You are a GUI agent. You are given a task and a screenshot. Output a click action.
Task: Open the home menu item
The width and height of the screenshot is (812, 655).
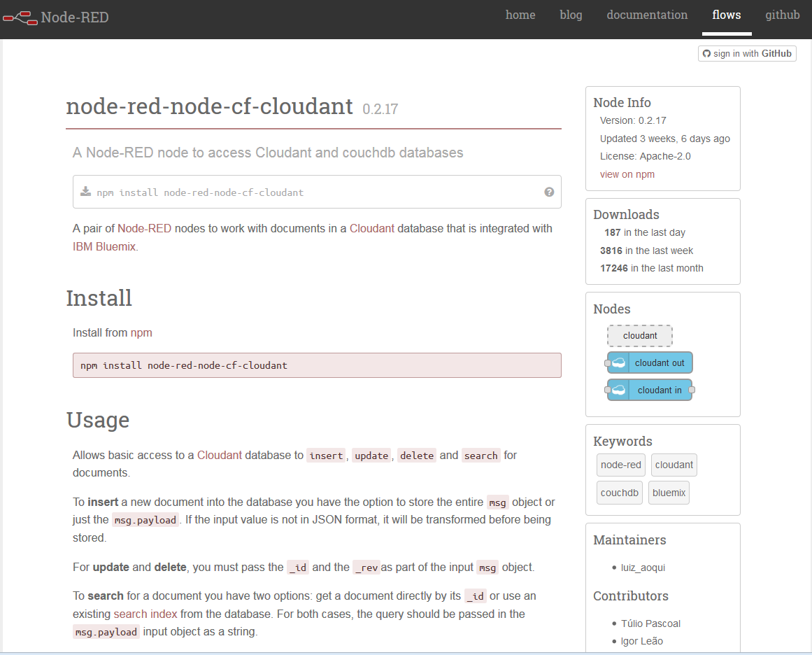point(520,15)
